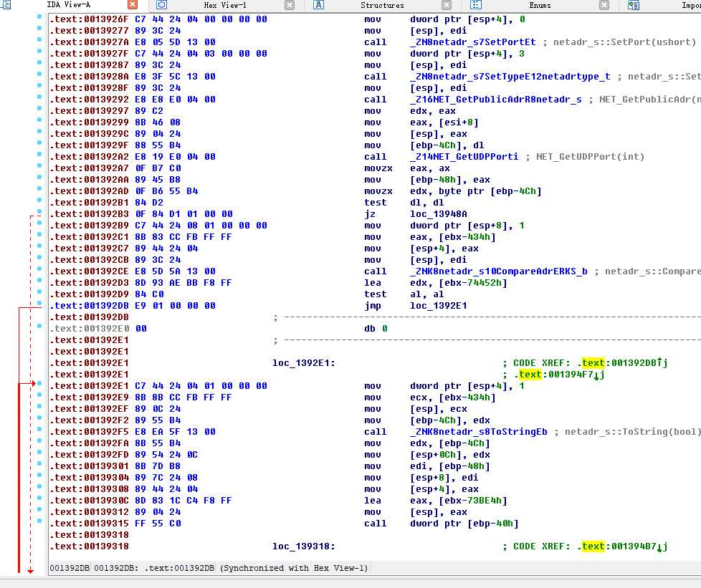Click 'movzx eax, ax' instruction

click(x=407, y=168)
